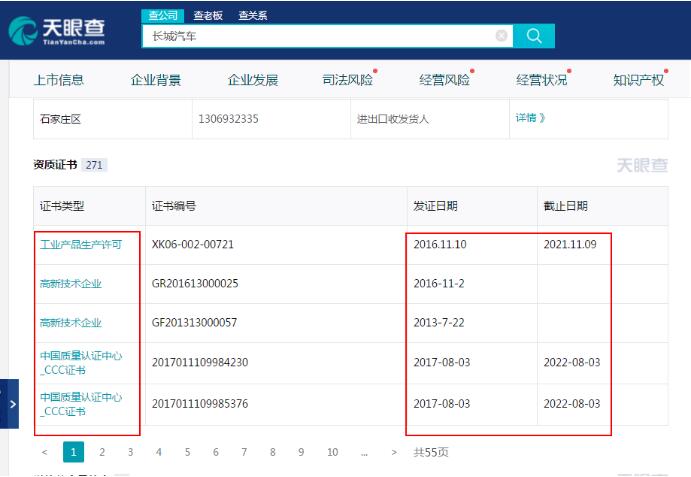Go to the next page arrow
Viewport: 691px width, 477px height.
[394, 452]
